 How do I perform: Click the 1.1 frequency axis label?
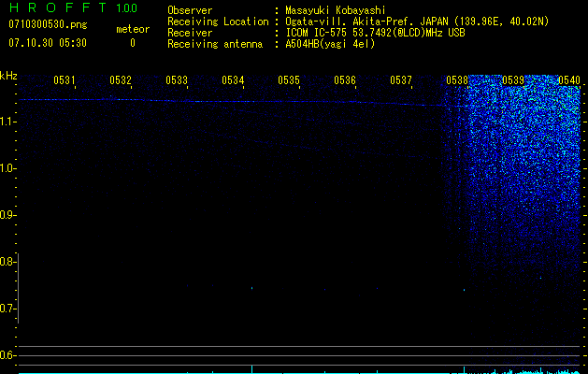click(x=7, y=122)
